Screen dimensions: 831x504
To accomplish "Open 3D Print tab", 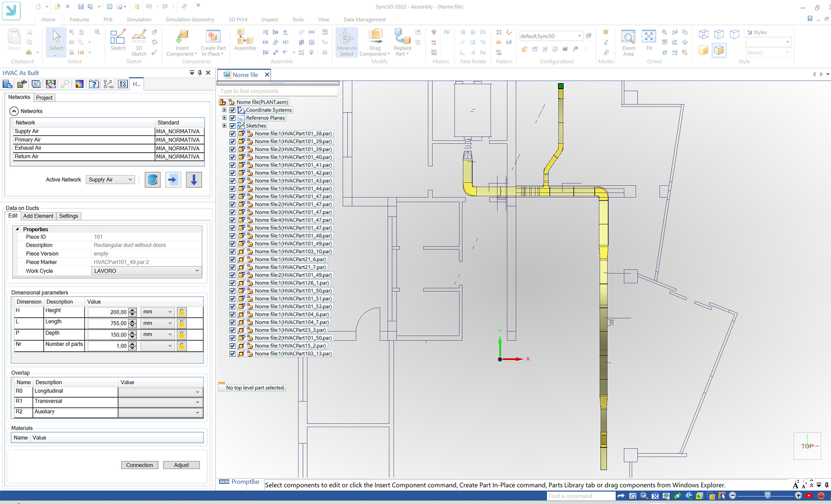I will (238, 19).
